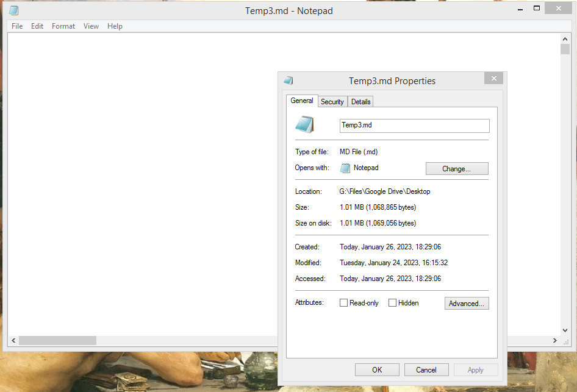This screenshot has width=577, height=392.
Task: Click the Notepad vertical scrollbar up arrow
Action: pos(565,38)
